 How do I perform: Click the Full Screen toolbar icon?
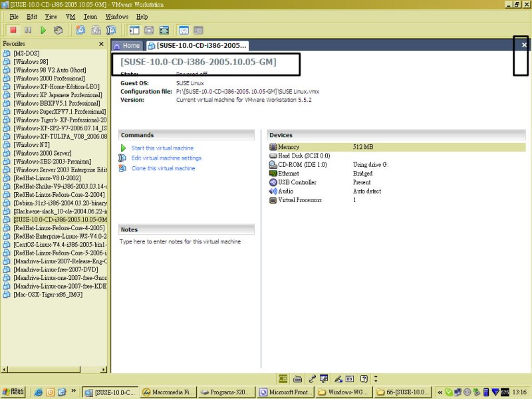tap(164, 30)
